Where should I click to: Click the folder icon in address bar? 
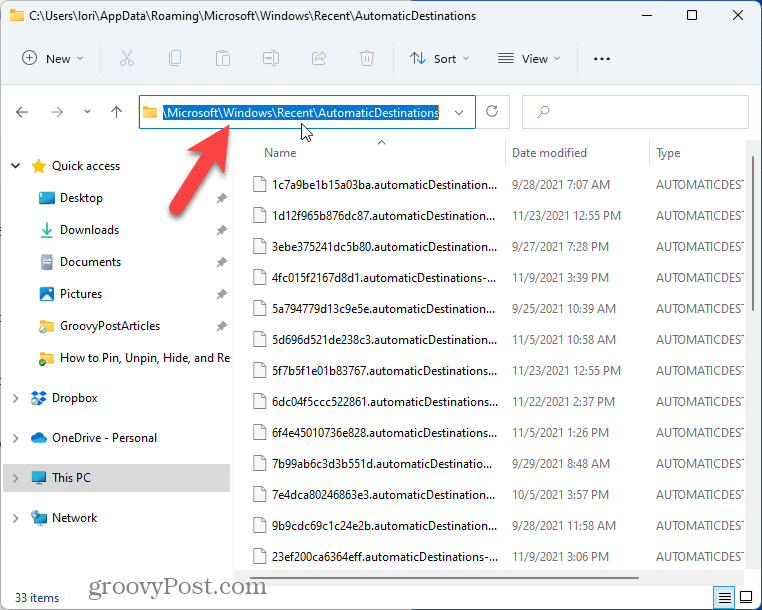(150, 112)
